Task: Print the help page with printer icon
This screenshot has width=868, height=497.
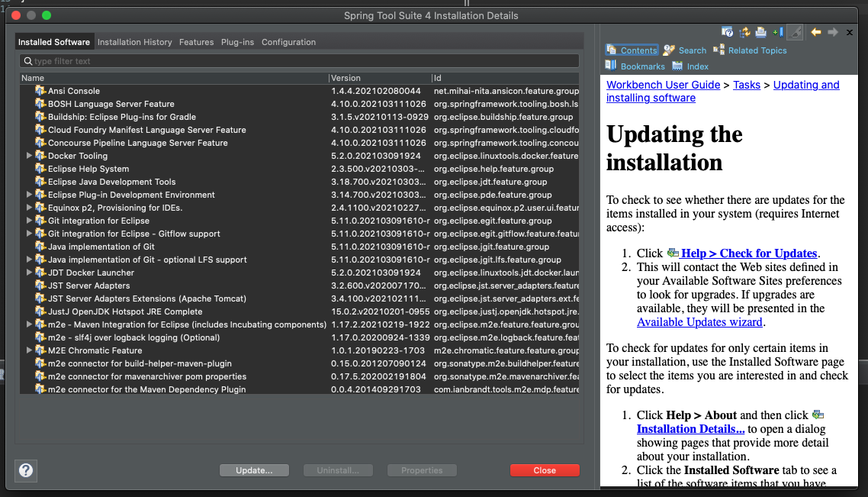Action: 761,32
